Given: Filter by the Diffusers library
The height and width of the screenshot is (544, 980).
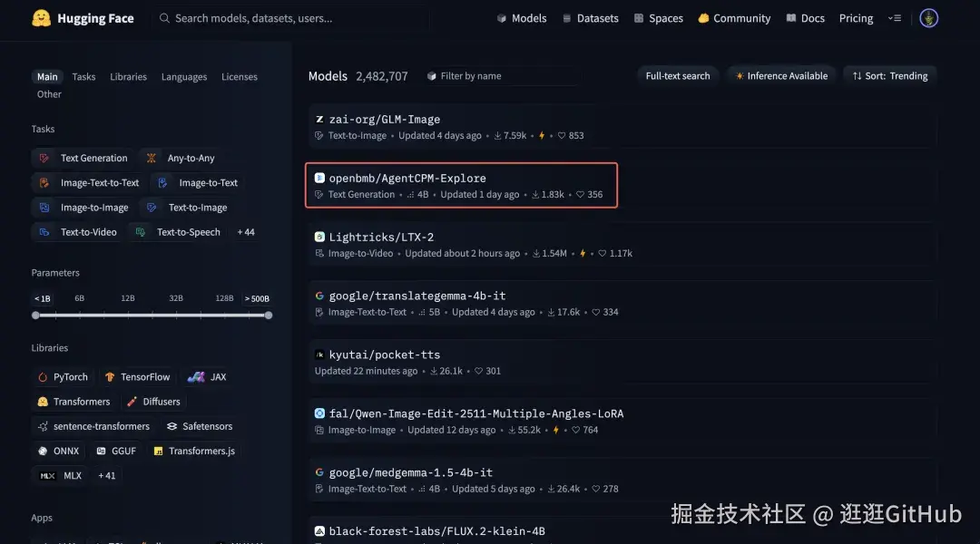Looking at the screenshot, I should click(x=153, y=402).
